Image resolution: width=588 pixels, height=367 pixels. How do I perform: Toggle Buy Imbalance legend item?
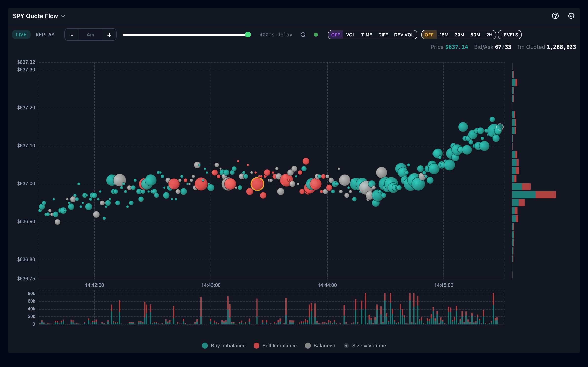(x=224, y=346)
